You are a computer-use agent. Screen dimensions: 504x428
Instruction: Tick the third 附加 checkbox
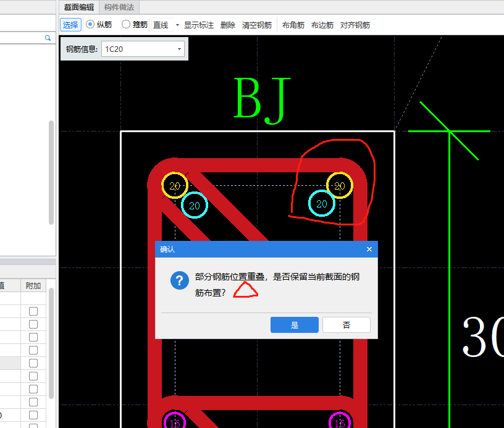33,337
